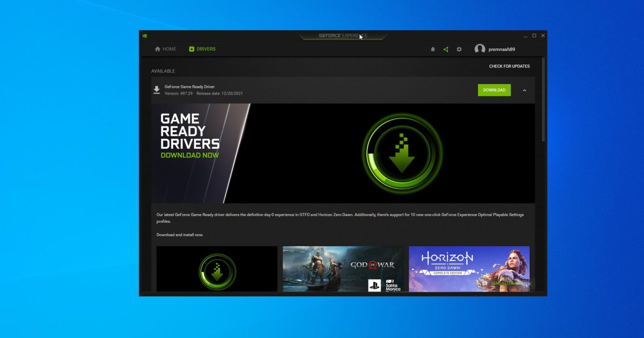Click the user avatar picture
This screenshot has height=338, width=644.
pos(480,49)
